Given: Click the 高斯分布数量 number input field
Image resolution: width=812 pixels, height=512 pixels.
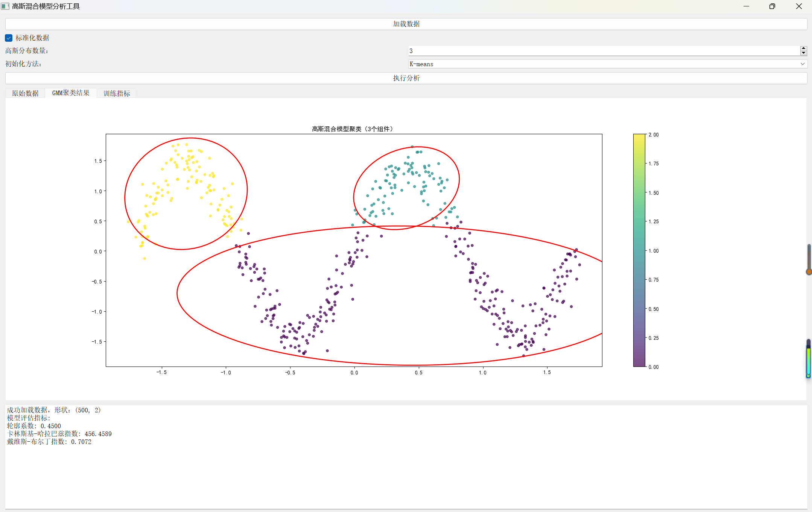Looking at the screenshot, I should pyautogui.click(x=602, y=51).
